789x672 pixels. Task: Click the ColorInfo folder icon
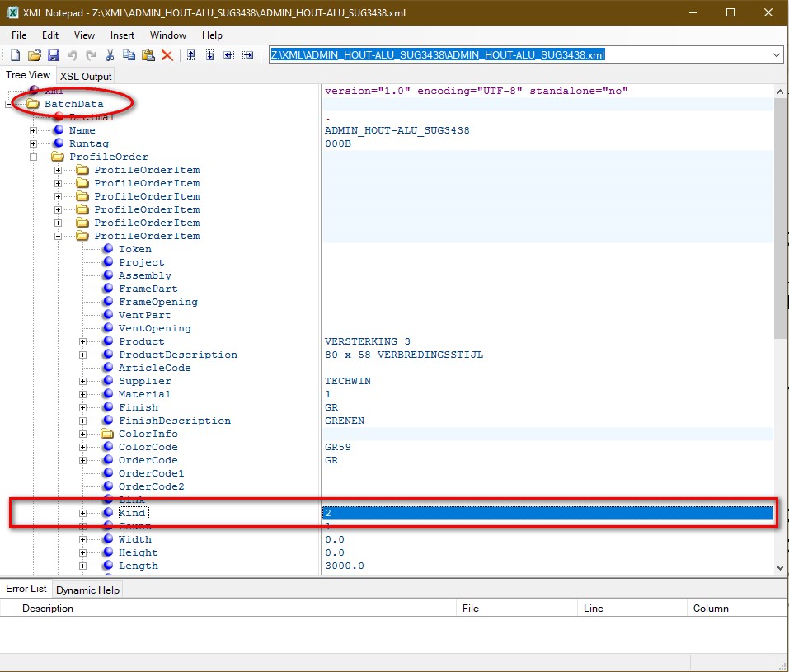[106, 434]
